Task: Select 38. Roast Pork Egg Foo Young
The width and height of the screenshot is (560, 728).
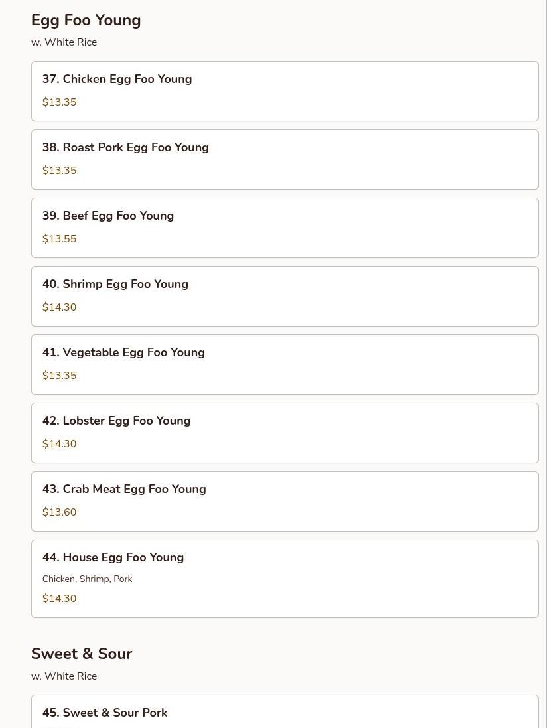Action: click(284, 159)
